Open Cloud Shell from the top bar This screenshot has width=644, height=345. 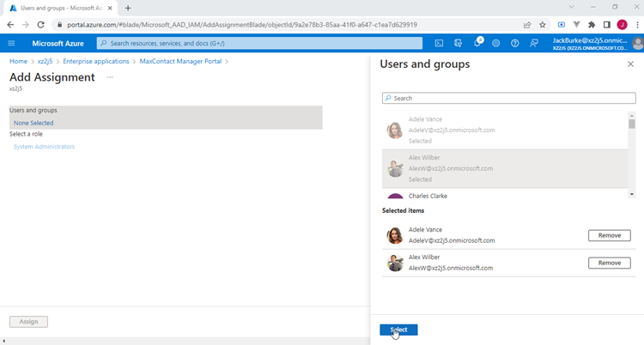439,43
